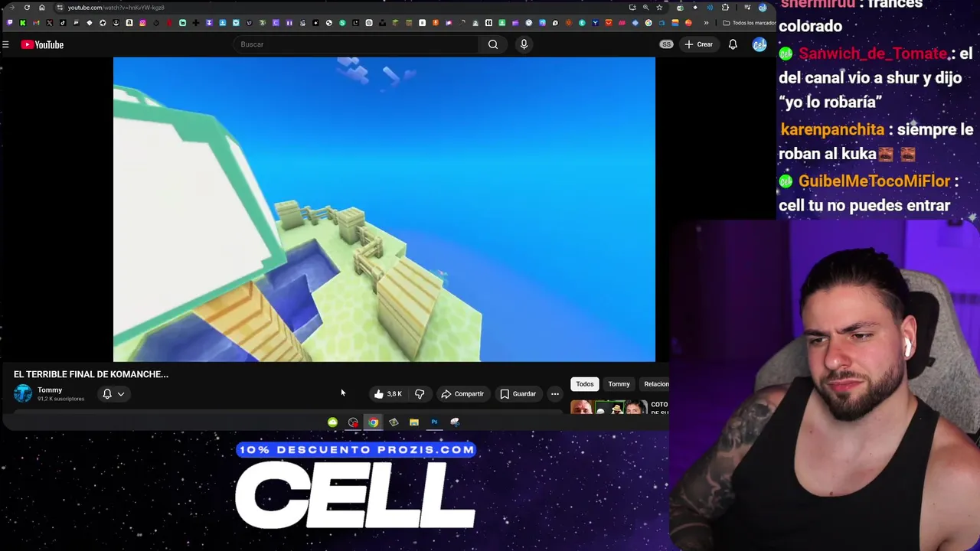Image resolution: width=980 pixels, height=551 pixels.
Task: Bookmark this page with the star icon
Action: (x=659, y=8)
